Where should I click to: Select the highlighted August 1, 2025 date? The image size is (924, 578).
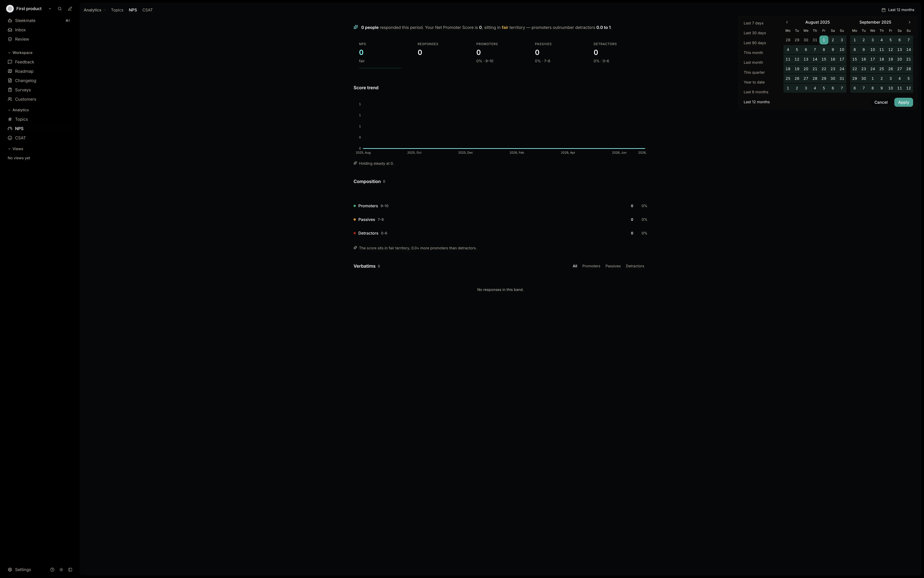click(824, 40)
